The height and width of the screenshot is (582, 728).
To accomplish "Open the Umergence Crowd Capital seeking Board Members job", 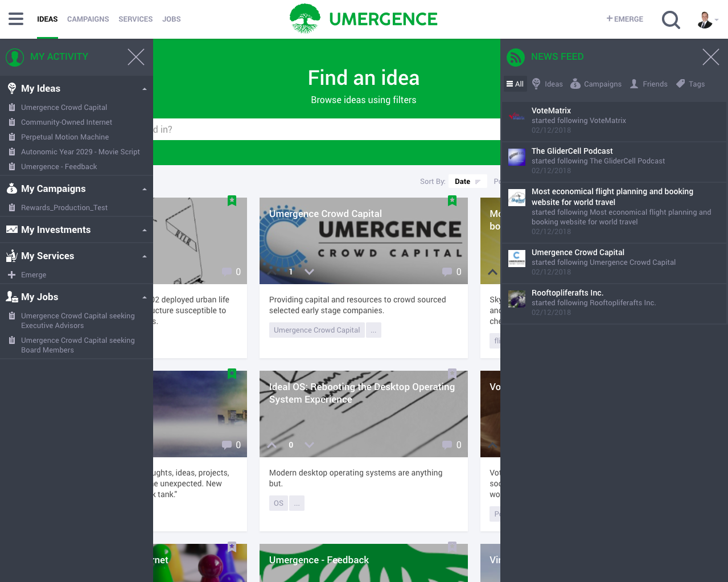I will pyautogui.click(x=78, y=345).
